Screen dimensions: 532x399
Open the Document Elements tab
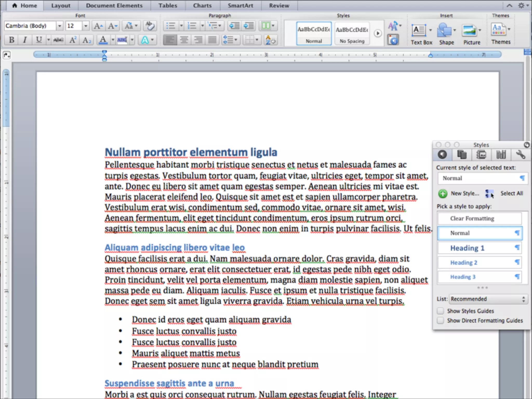[114, 5]
